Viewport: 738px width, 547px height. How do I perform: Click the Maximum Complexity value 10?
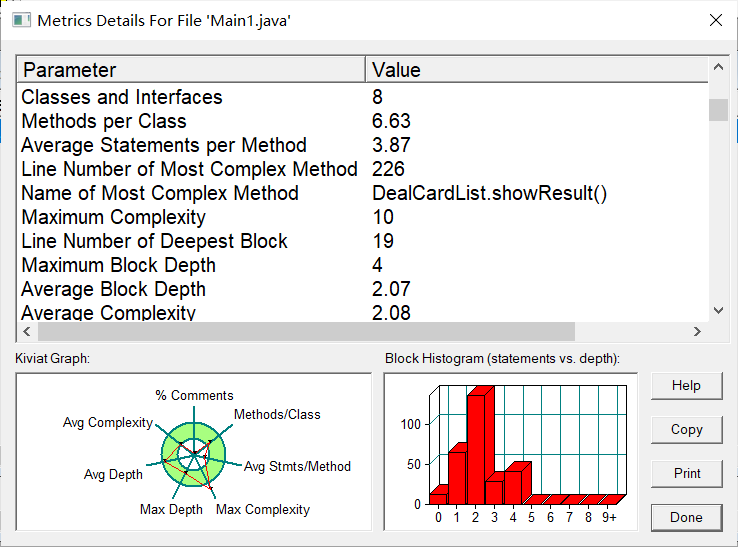click(383, 217)
